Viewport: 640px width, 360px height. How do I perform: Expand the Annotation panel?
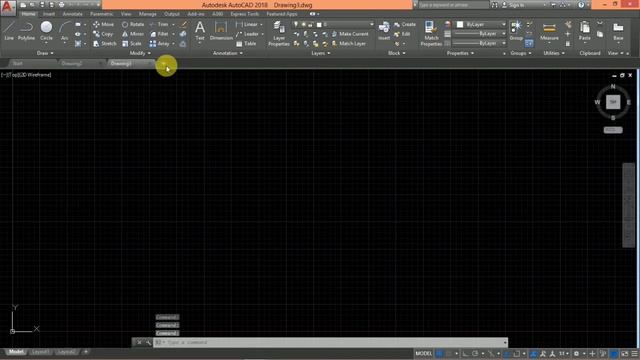tap(228, 53)
